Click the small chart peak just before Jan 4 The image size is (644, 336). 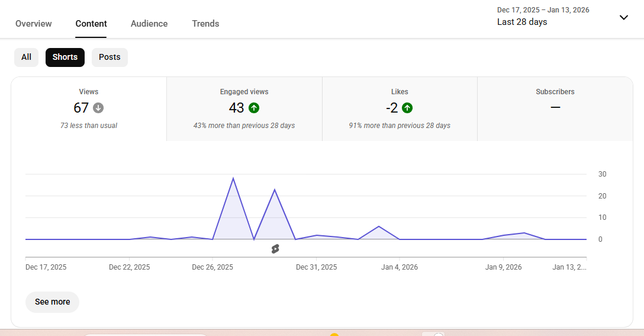[x=379, y=226]
